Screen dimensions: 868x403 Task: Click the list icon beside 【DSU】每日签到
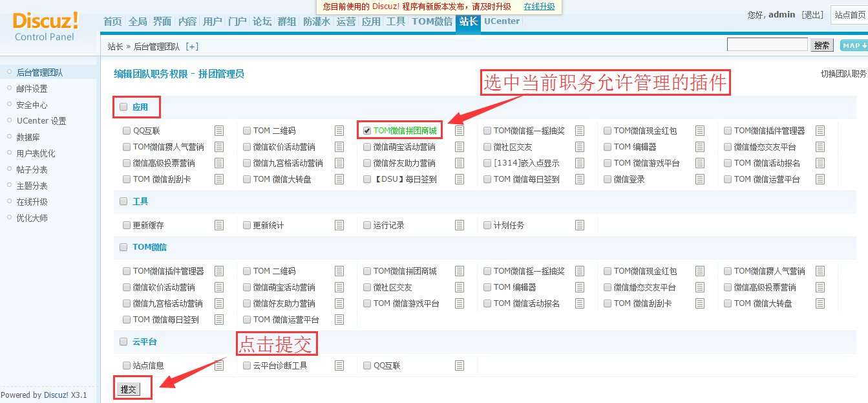(x=460, y=179)
